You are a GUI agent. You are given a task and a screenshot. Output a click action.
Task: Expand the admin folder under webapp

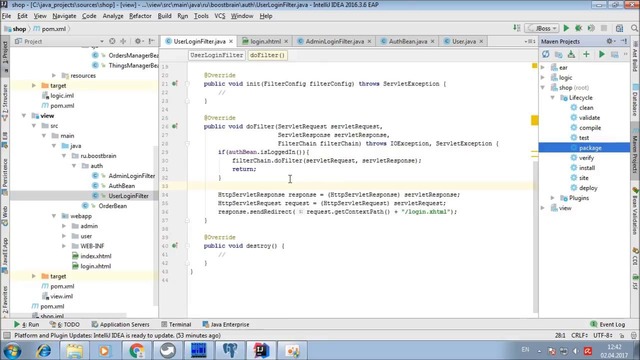pyautogui.click(x=64, y=226)
